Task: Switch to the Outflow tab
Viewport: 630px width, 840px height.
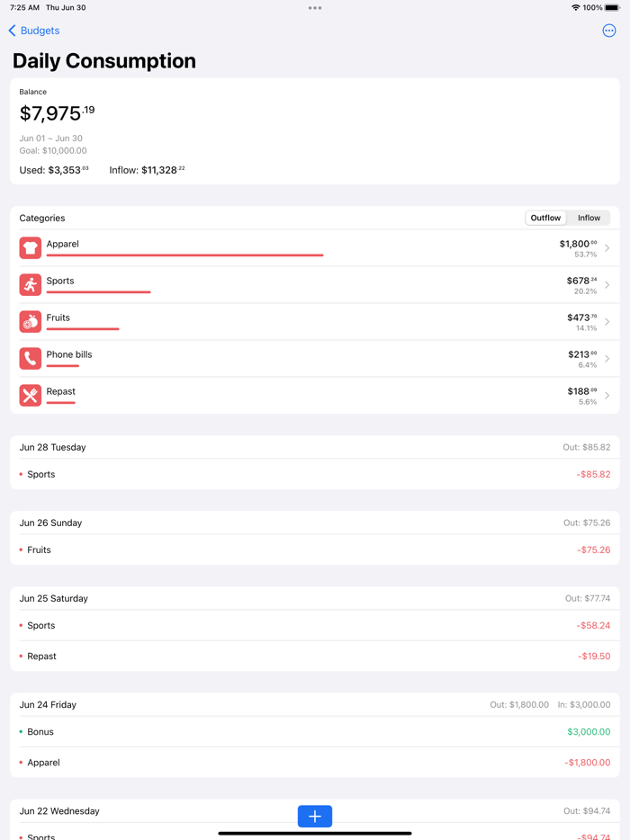Action: 544,217
